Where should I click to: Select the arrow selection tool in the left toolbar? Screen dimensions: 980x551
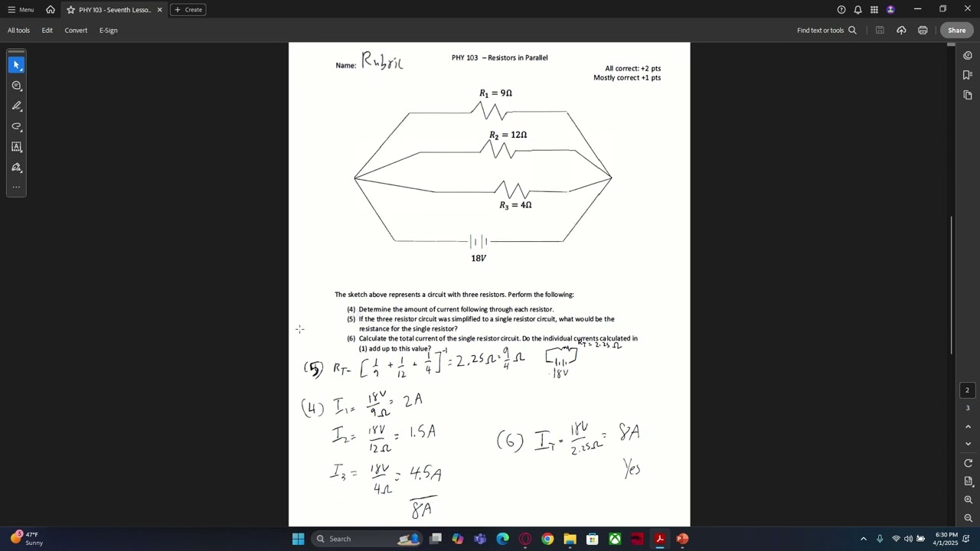coord(16,65)
